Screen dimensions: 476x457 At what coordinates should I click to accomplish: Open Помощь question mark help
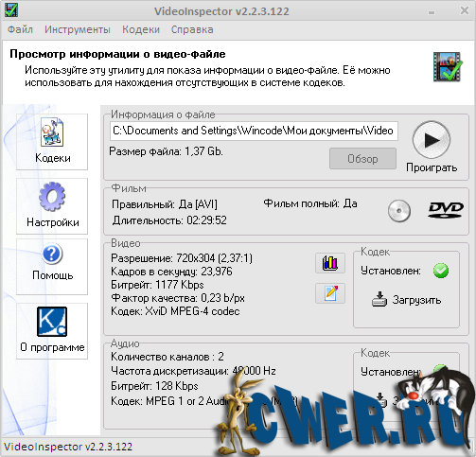coord(52,267)
